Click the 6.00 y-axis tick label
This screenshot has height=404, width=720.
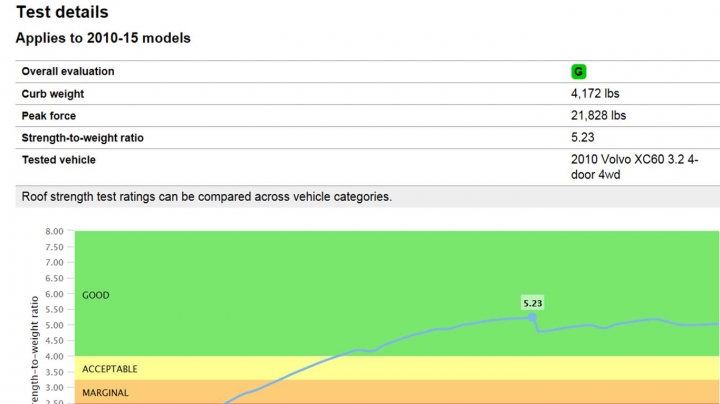pos(54,294)
